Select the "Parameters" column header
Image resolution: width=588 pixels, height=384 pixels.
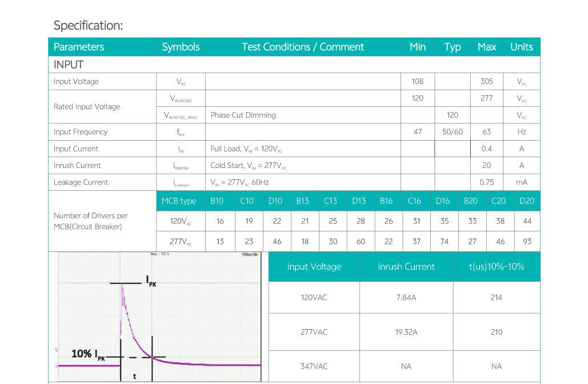[x=79, y=47]
